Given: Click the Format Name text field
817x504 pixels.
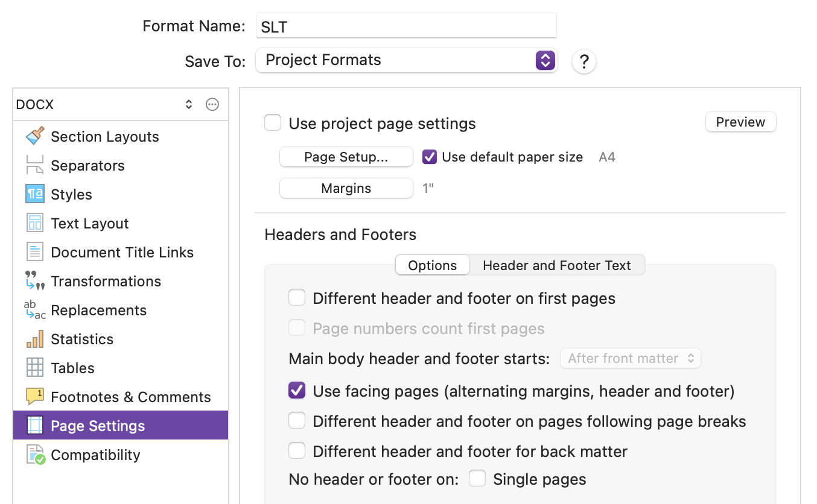Looking at the screenshot, I should (406, 26).
